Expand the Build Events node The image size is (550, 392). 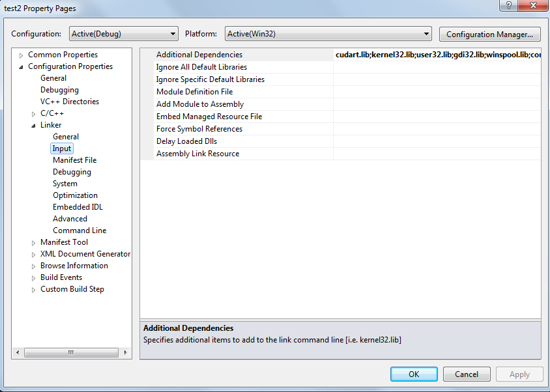(x=34, y=278)
